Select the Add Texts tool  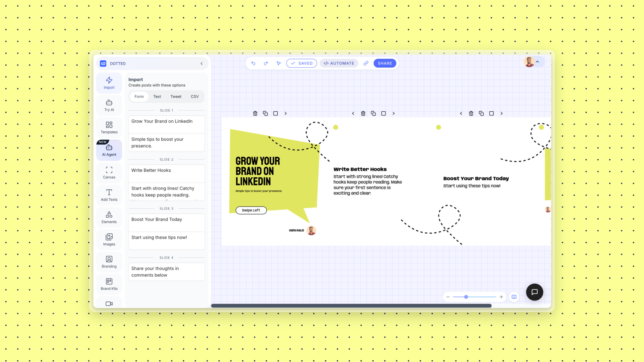[x=109, y=195]
